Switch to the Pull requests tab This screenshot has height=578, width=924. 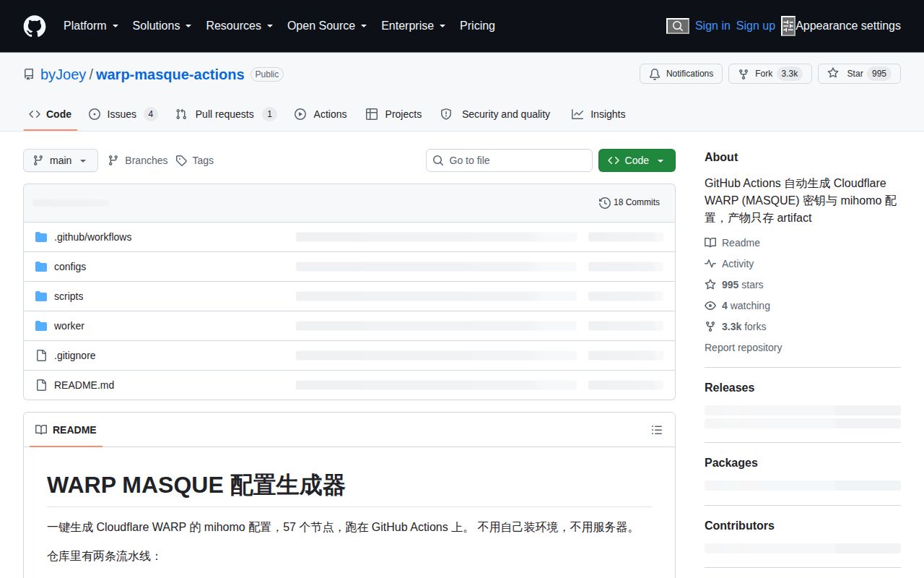[226, 114]
